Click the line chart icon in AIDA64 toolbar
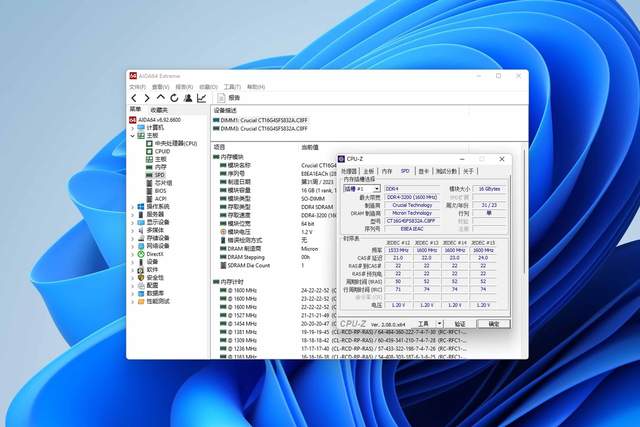640x427 pixels. 201,98
